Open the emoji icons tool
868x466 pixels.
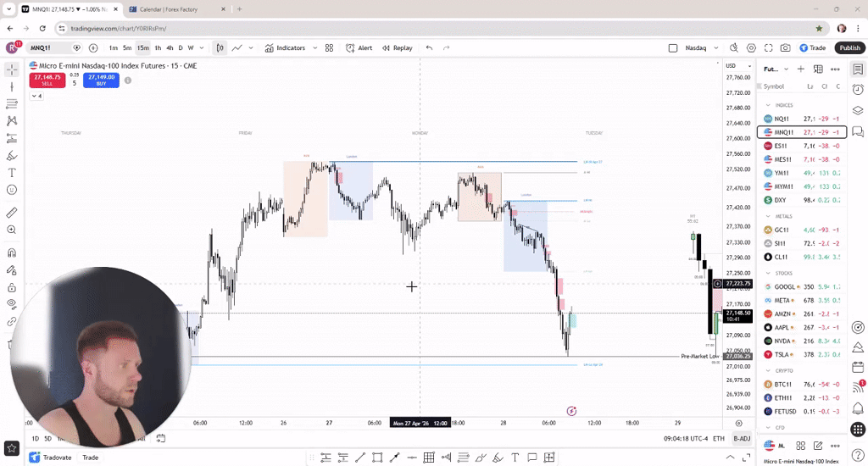[x=12, y=190]
